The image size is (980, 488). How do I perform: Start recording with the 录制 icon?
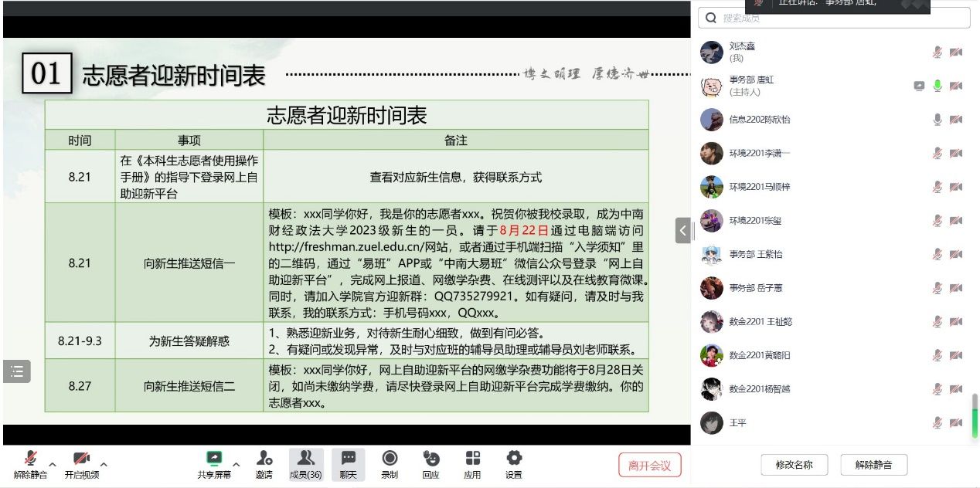point(390,459)
